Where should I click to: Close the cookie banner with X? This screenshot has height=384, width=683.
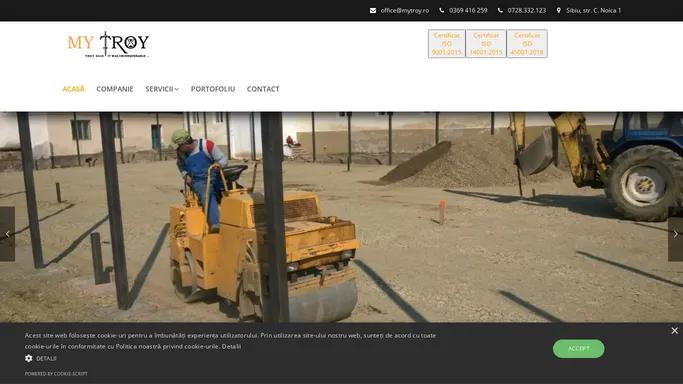(674, 331)
